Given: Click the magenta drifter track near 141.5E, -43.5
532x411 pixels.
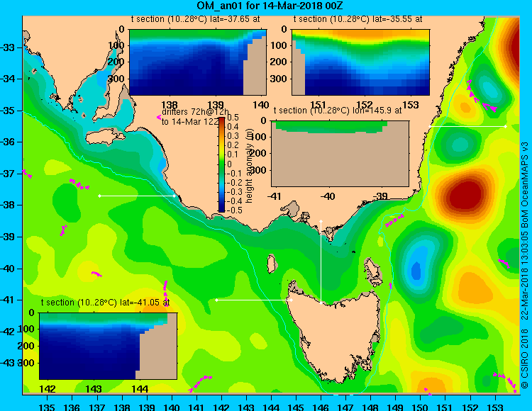Looking at the screenshot, I should 200,383.
